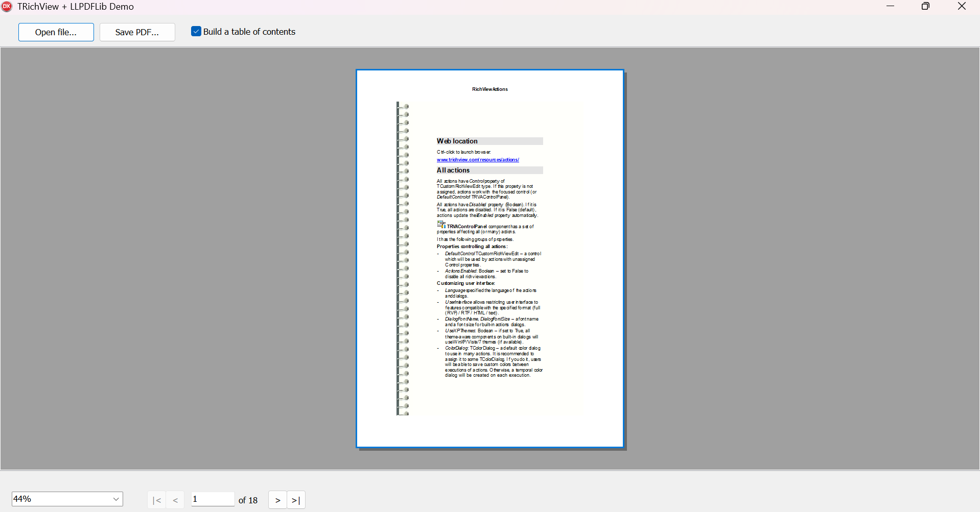Image resolution: width=980 pixels, height=512 pixels.
Task: Open the 44% zoom dropdown
Action: 67,499
